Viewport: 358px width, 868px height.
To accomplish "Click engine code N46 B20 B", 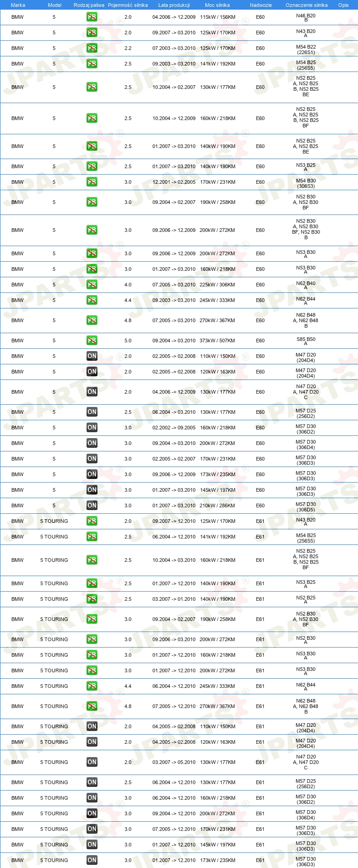I will click(x=306, y=17).
